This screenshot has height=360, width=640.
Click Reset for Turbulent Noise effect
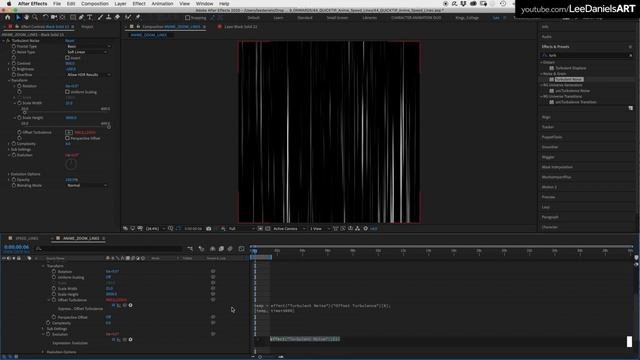70,41
